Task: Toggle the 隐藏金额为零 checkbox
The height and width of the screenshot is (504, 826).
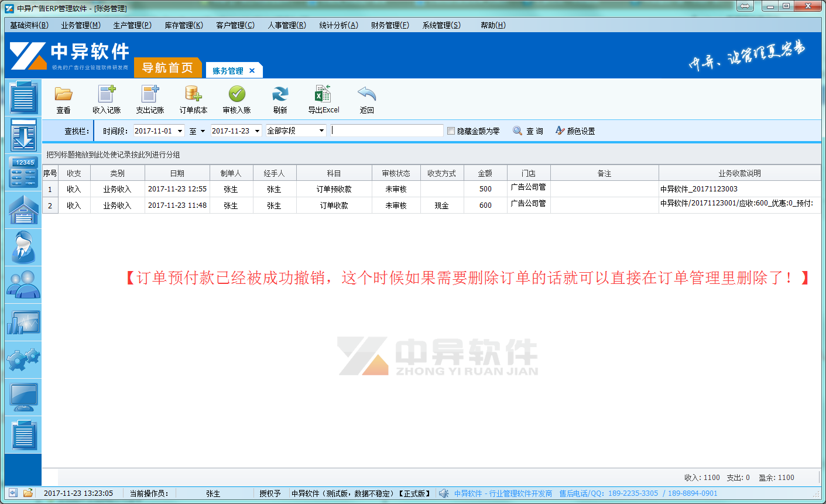Action: (451, 131)
